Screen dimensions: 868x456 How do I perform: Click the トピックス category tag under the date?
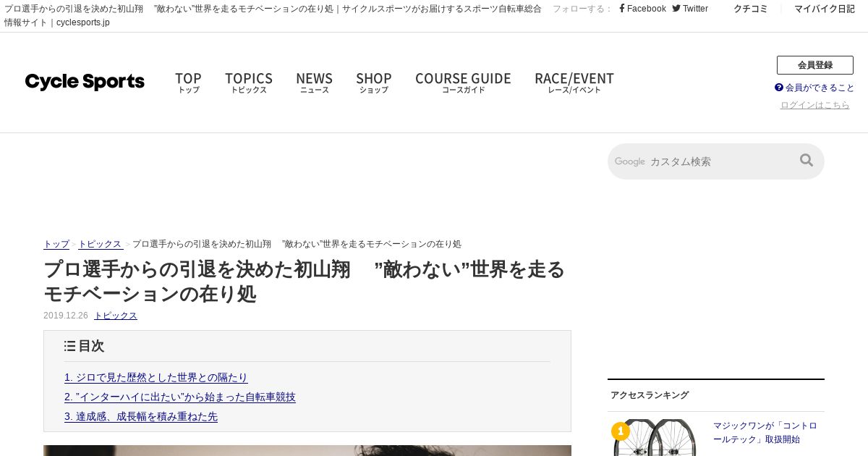116,316
